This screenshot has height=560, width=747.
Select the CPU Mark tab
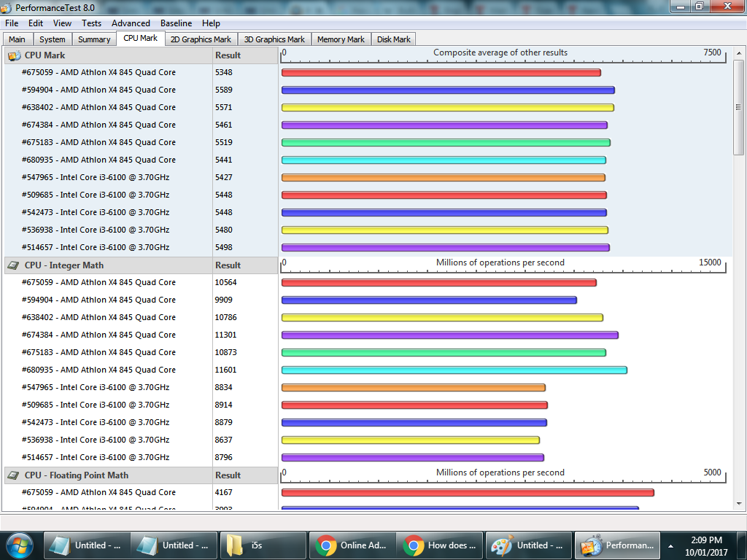[x=141, y=38]
